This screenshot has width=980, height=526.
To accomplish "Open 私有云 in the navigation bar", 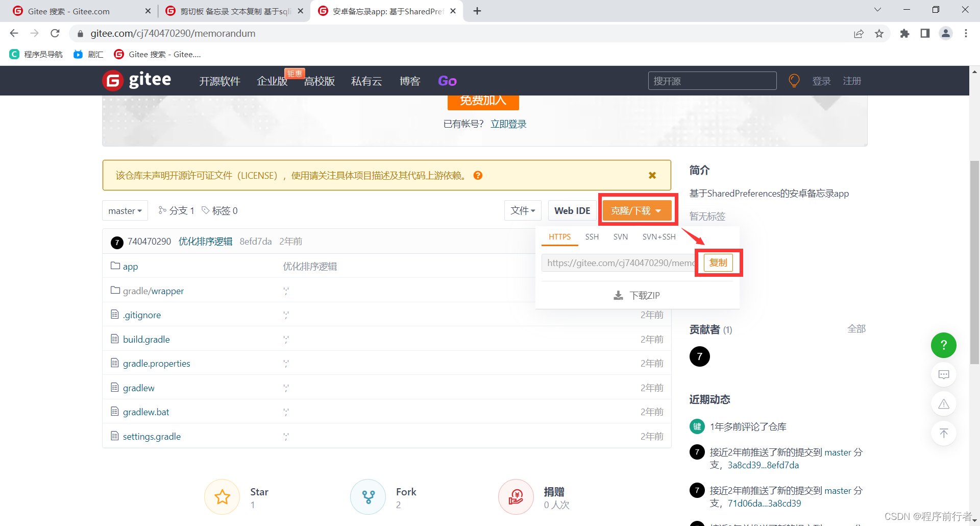I will pos(366,81).
